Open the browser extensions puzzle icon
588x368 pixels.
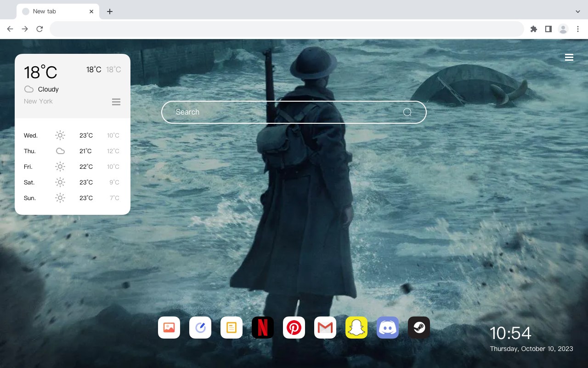click(533, 29)
